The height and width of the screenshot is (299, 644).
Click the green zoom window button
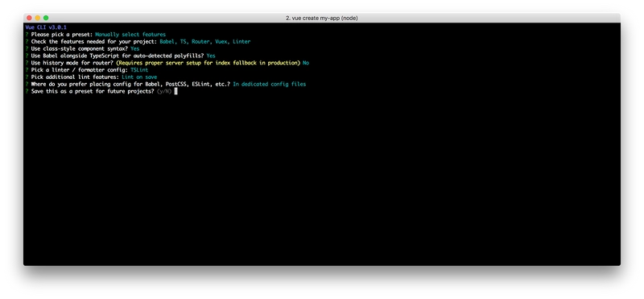46,18
